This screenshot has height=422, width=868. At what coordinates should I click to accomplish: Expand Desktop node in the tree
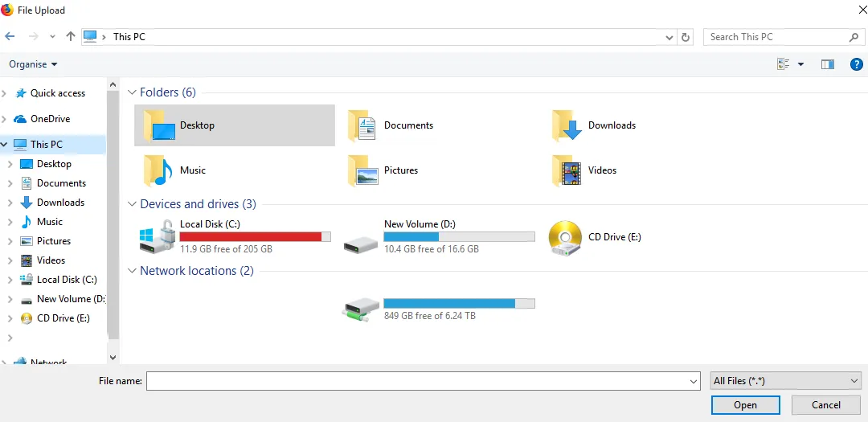[10, 164]
